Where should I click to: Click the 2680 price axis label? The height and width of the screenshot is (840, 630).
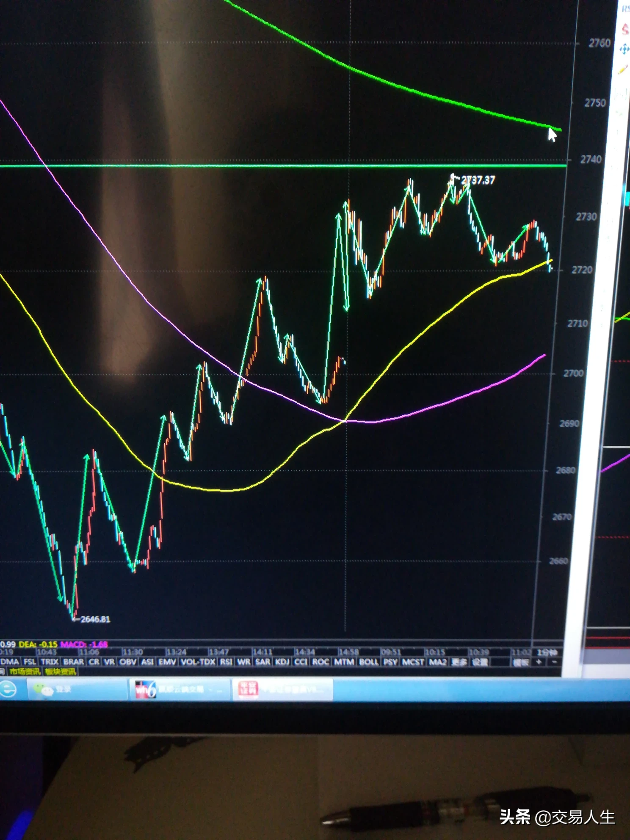point(566,470)
